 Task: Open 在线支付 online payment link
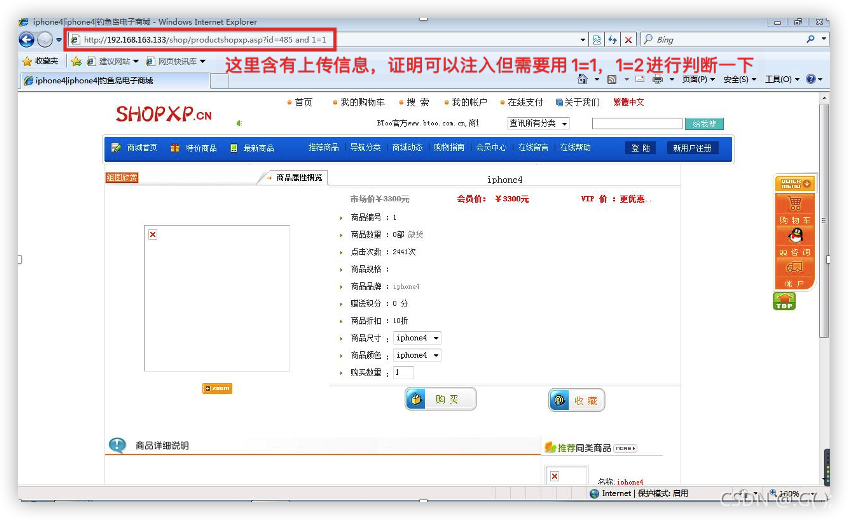(525, 102)
